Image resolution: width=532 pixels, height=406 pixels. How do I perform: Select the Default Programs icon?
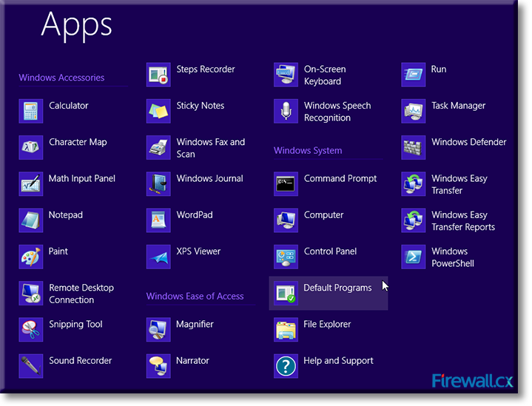tap(286, 293)
